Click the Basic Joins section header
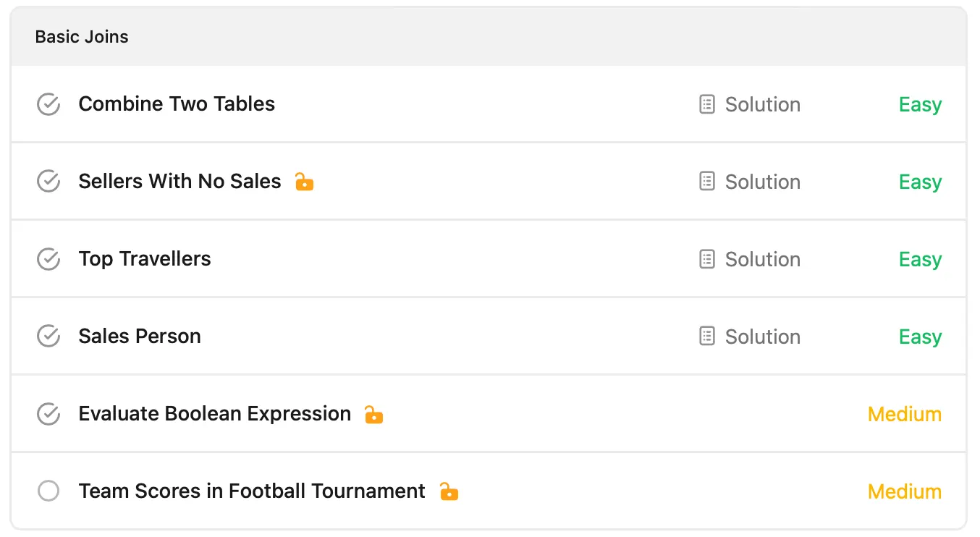 pos(489,37)
